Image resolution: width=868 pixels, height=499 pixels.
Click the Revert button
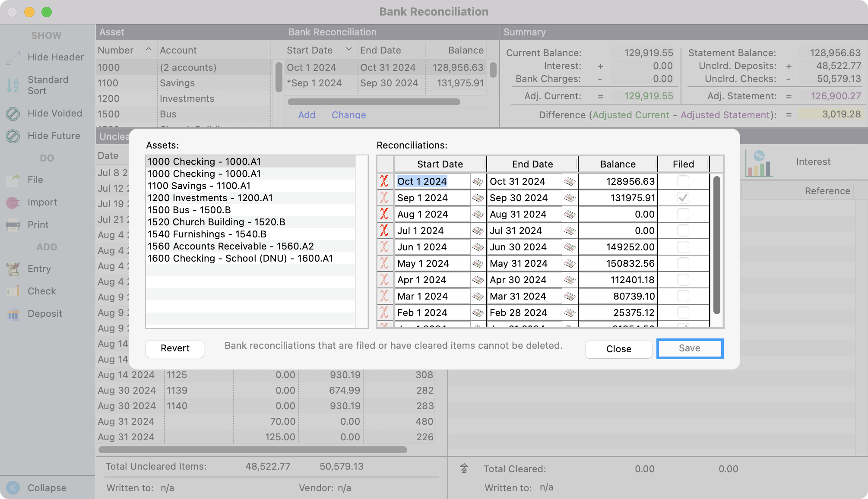(175, 349)
